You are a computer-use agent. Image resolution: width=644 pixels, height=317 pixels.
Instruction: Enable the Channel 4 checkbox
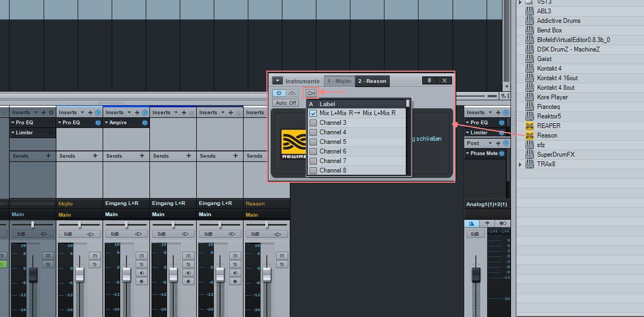coord(313,132)
